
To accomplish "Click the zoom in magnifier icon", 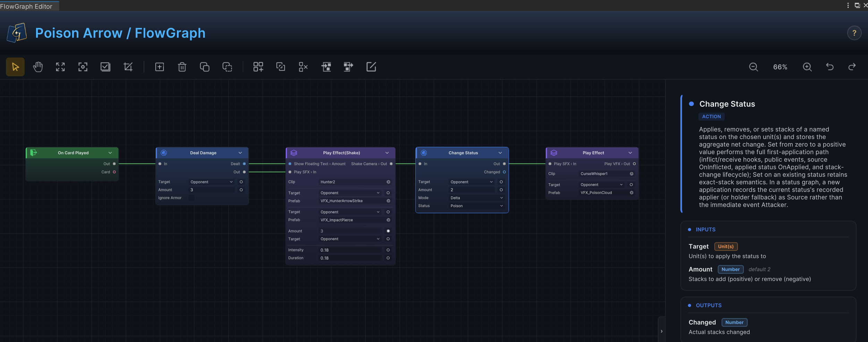I will pyautogui.click(x=807, y=67).
